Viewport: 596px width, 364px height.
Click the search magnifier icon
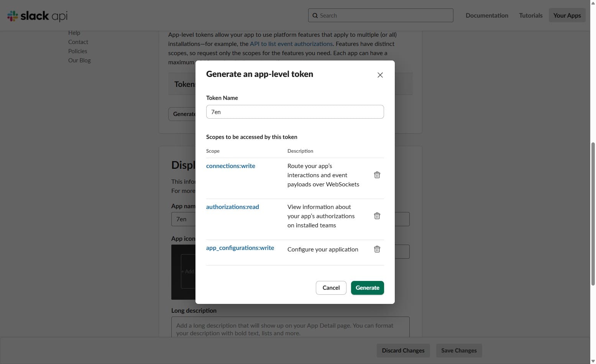coord(315,16)
